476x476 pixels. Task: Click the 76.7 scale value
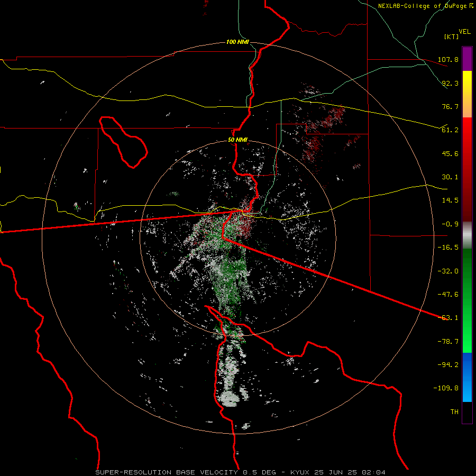450,106
